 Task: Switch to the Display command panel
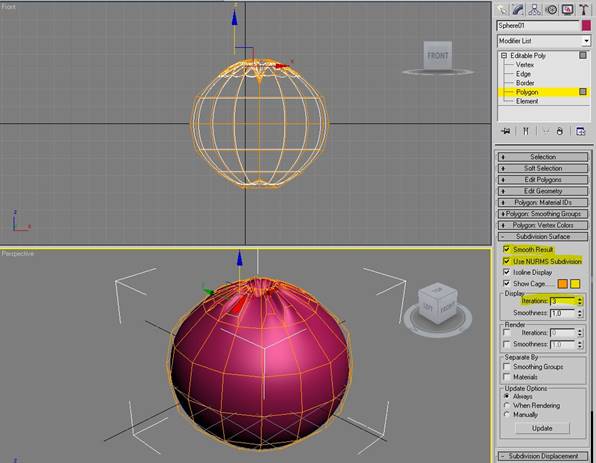click(567, 10)
